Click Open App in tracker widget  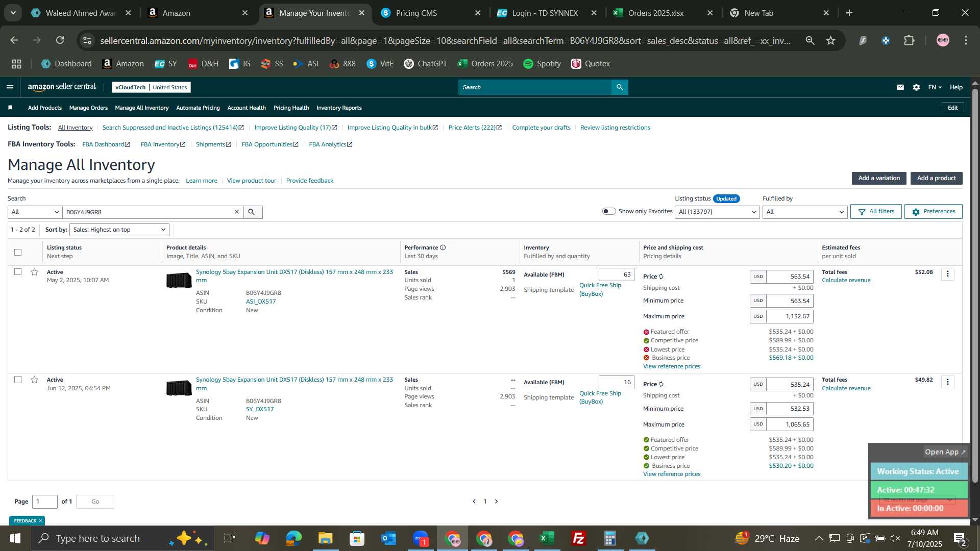[x=945, y=452]
